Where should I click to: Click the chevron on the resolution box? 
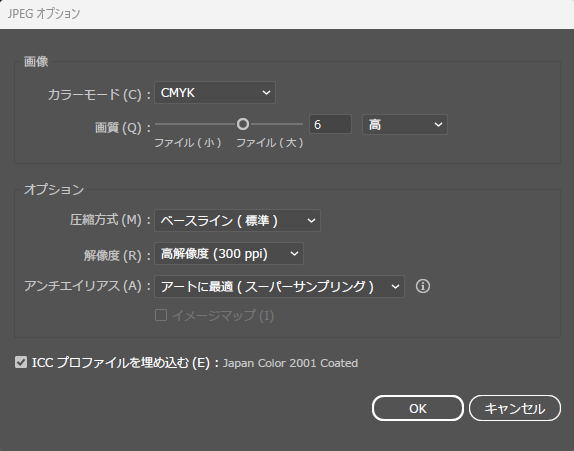click(x=294, y=254)
